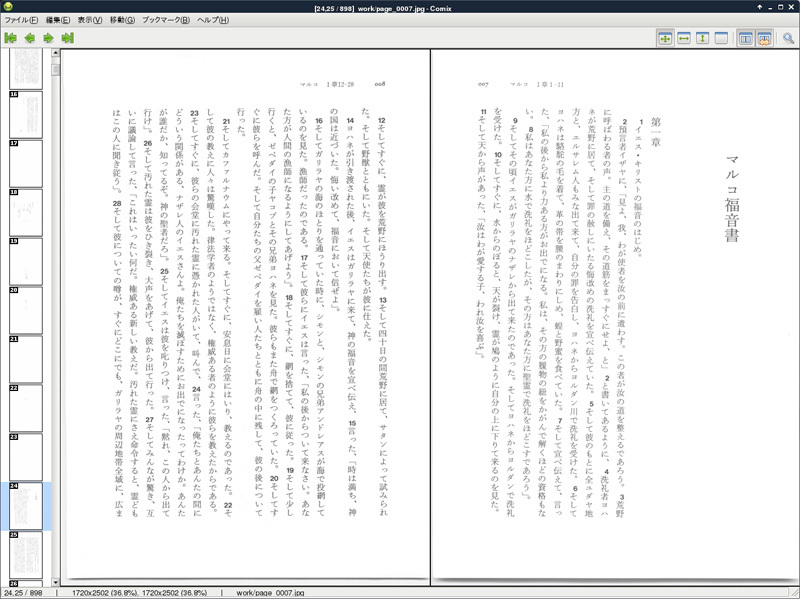Toggle double page mode
Viewport: 800px width, 599px height.
(x=745, y=38)
